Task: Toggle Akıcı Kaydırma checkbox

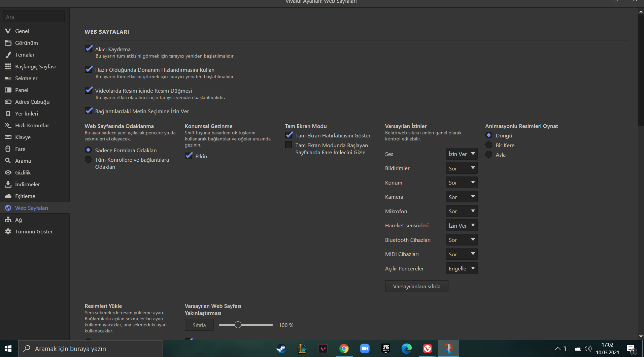Action: click(89, 49)
